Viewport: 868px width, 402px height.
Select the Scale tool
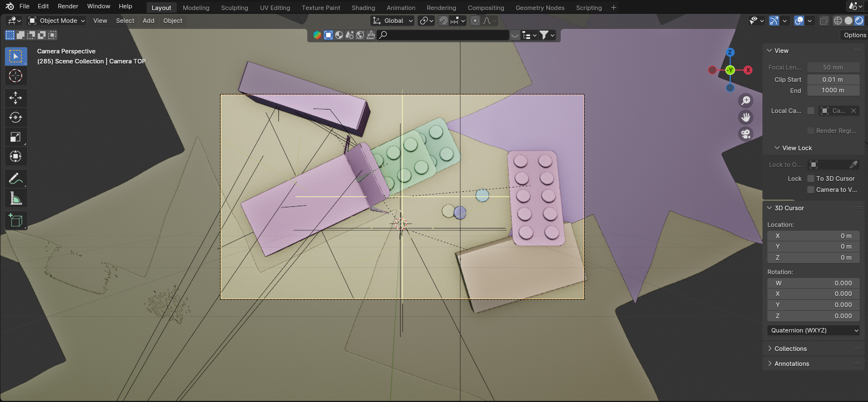point(16,136)
